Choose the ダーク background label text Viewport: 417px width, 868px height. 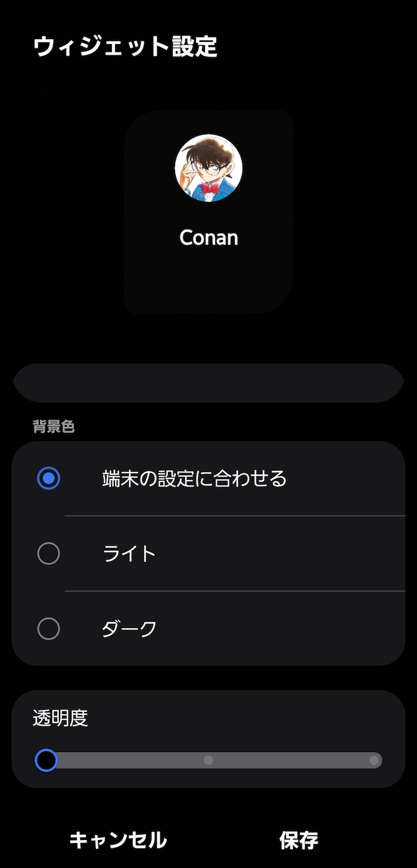tap(129, 629)
